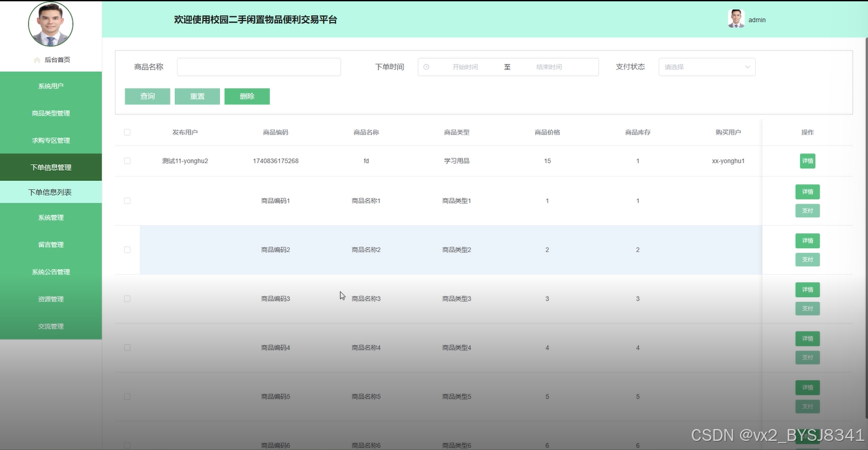The height and width of the screenshot is (450, 868).
Task: Click the 商品编码4 cell
Action: coord(275,347)
